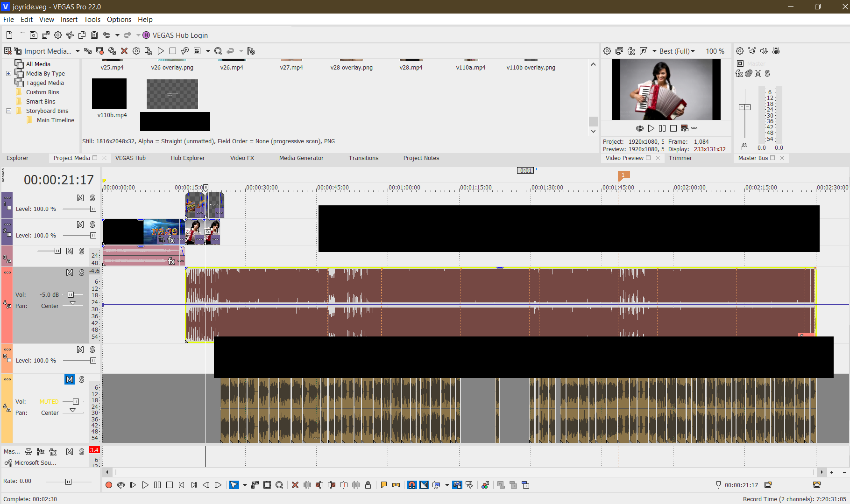Image resolution: width=850 pixels, height=504 pixels.
Task: Open Media FX in the Project Media toolbar
Action: (149, 51)
